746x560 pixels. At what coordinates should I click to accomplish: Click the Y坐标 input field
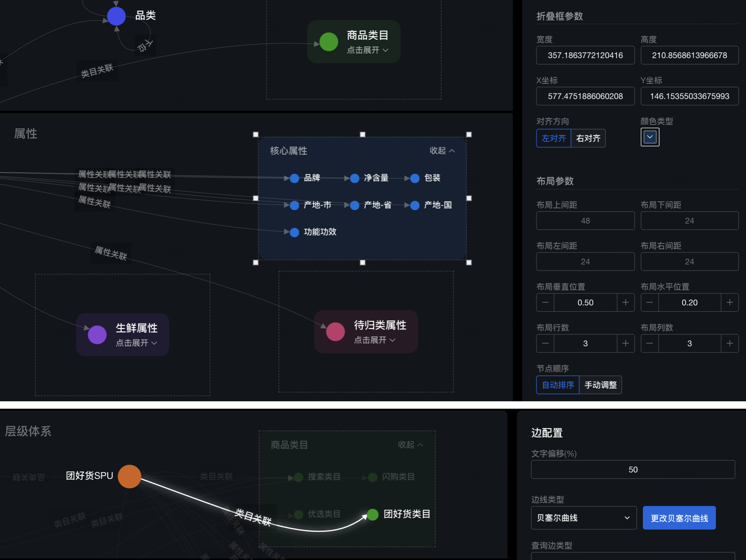[x=689, y=96]
